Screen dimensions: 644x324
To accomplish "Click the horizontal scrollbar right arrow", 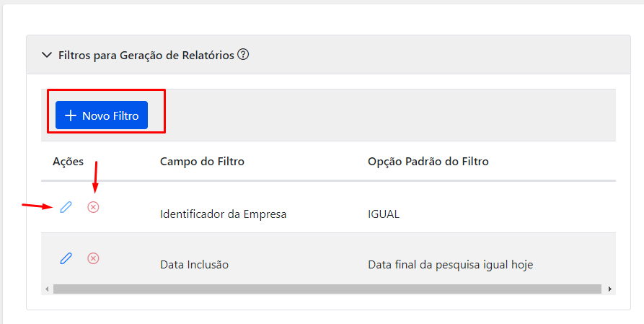I will (x=610, y=289).
